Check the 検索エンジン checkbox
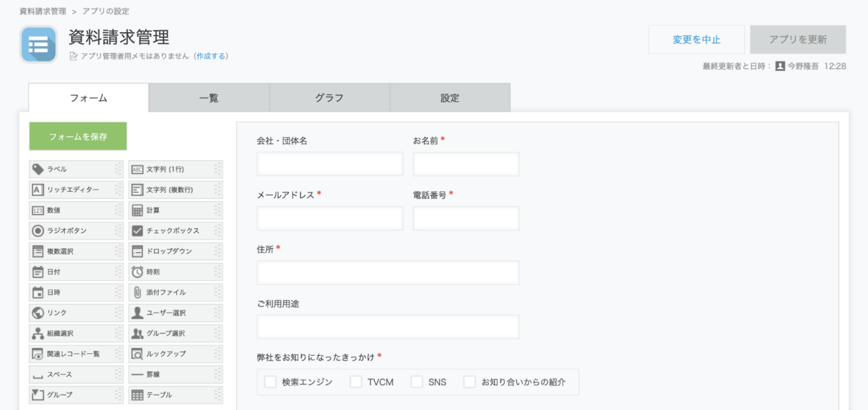868x410 pixels. click(270, 382)
